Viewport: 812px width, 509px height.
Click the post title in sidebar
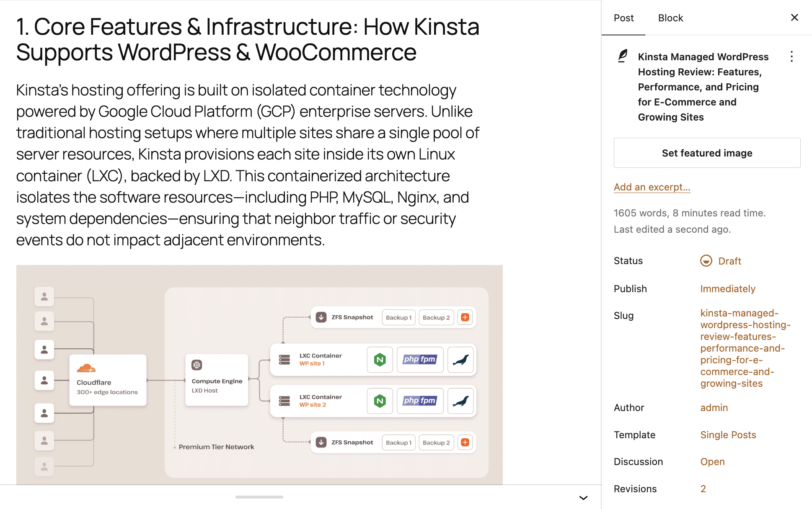tap(703, 87)
